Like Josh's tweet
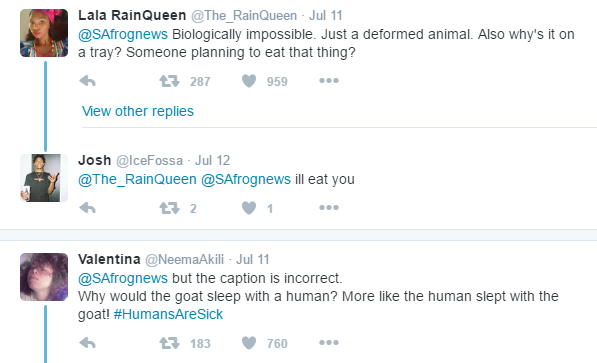Image resolution: width=597 pixels, height=363 pixels. click(x=249, y=208)
